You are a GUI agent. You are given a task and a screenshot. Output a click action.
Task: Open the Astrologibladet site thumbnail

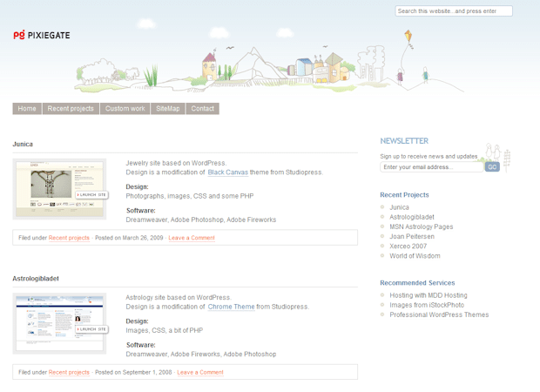59,322
